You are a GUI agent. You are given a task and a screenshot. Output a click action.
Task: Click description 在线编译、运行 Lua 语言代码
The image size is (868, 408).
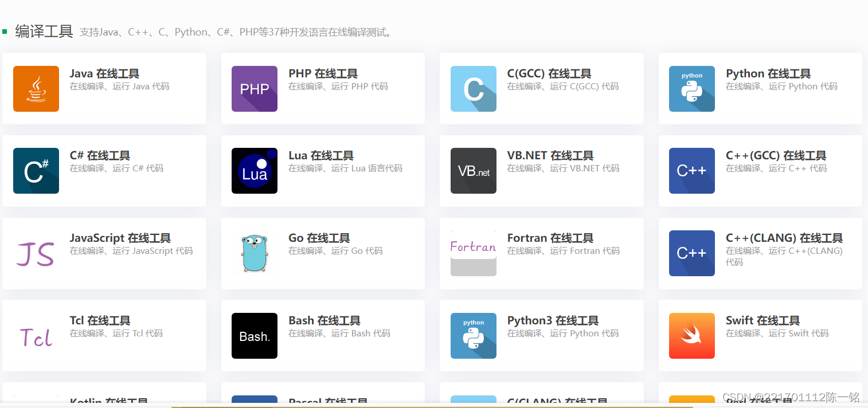point(345,168)
